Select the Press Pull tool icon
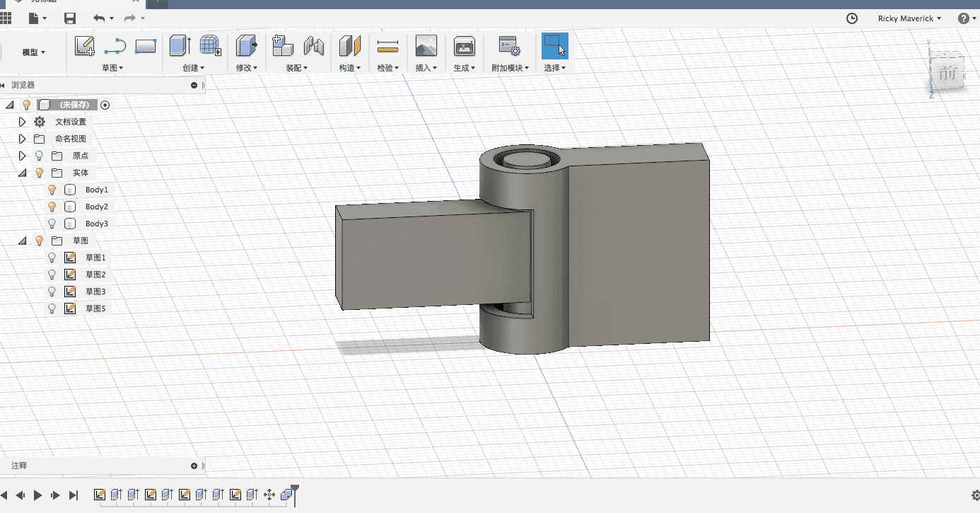Image resolution: width=980 pixels, height=513 pixels. (246, 46)
